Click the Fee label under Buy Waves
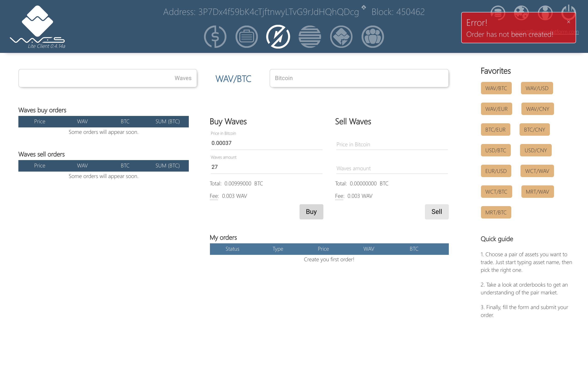Viewport: 588px width, 368px height. 214,196
